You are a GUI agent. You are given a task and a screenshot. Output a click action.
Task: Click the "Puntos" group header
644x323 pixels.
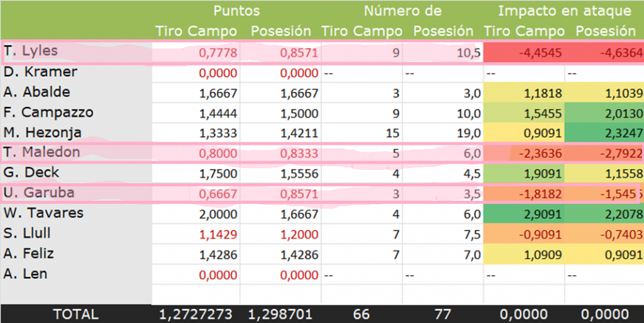click(236, 11)
